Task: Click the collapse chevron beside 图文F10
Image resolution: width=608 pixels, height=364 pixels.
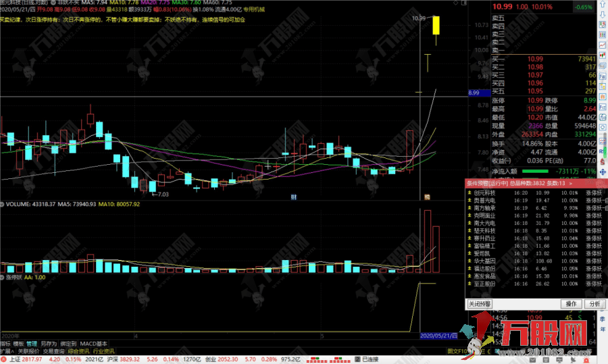Action: coord(488,351)
